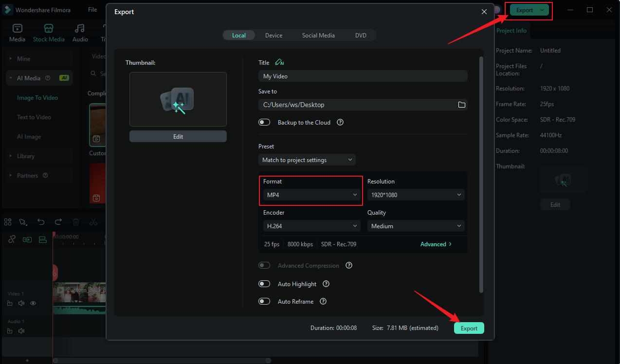
Task: Click the Redo arrow in timeline toolbar
Action: [x=58, y=222]
